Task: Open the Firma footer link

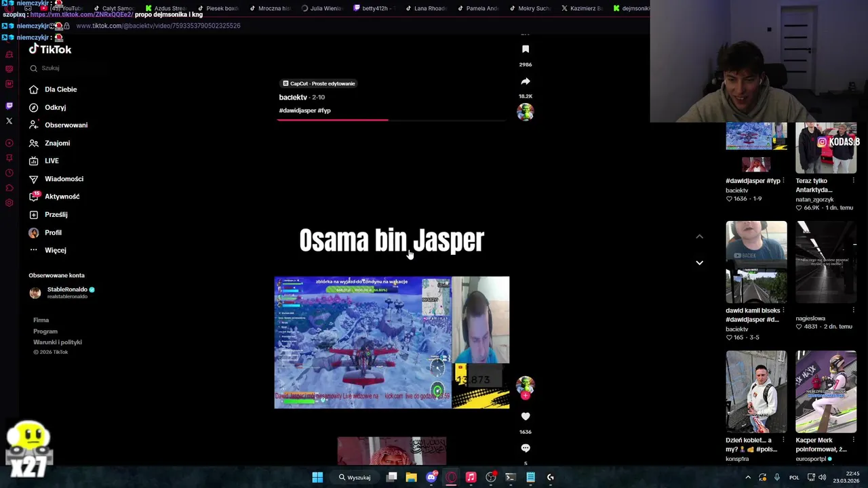Action: (x=41, y=320)
